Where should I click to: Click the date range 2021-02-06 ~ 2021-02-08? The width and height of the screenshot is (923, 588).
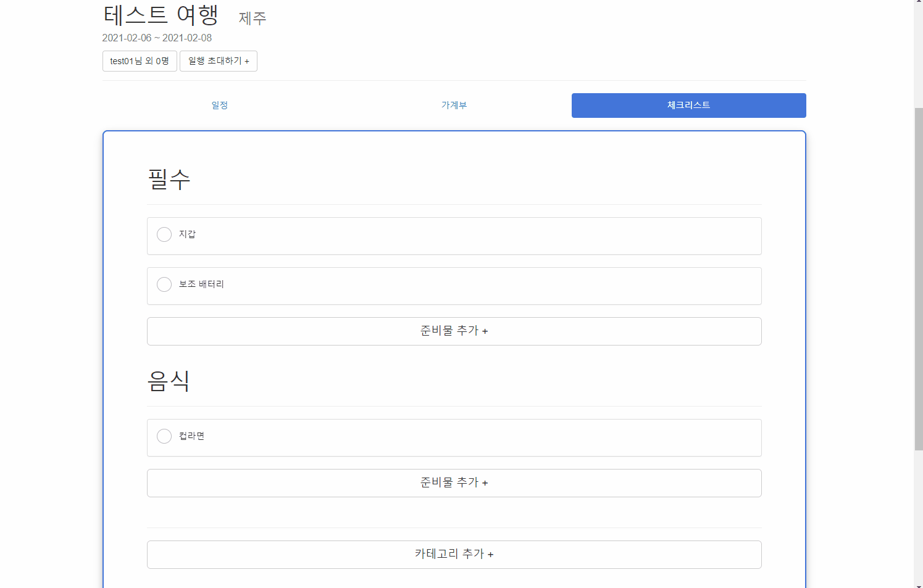[157, 38]
